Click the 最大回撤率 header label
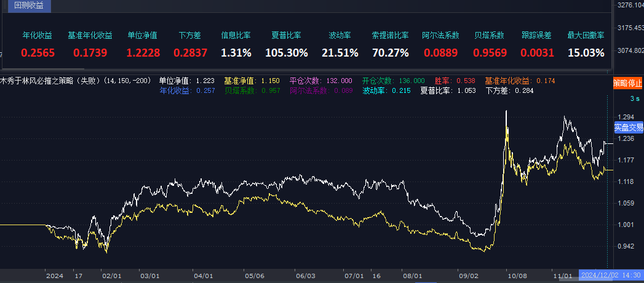This screenshot has width=644, height=283. click(x=586, y=35)
